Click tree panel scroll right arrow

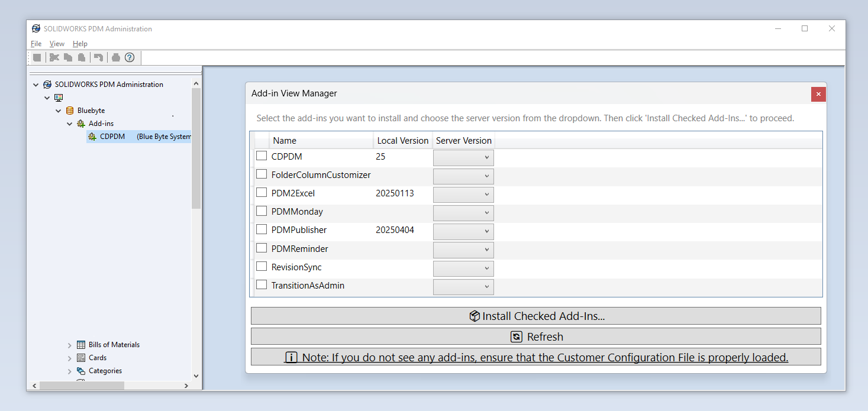tap(186, 386)
